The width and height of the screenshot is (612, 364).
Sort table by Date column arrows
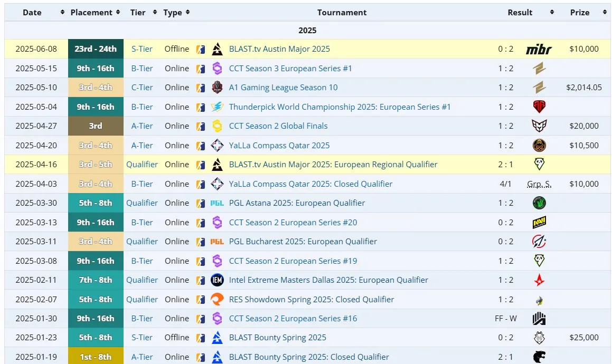point(62,13)
